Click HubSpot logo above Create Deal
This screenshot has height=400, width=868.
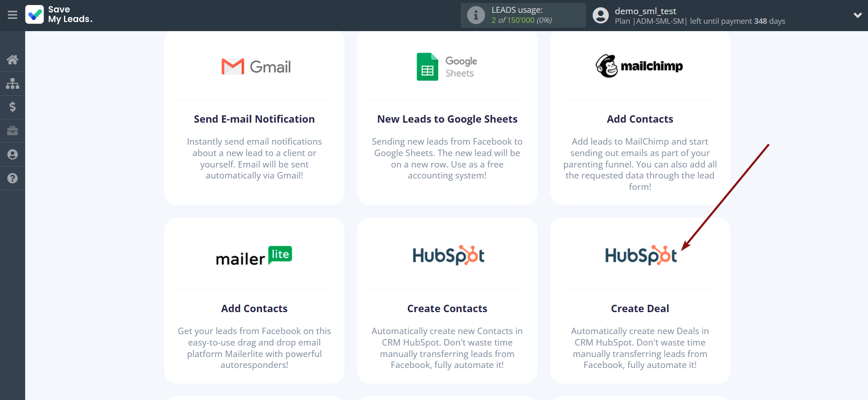640,256
